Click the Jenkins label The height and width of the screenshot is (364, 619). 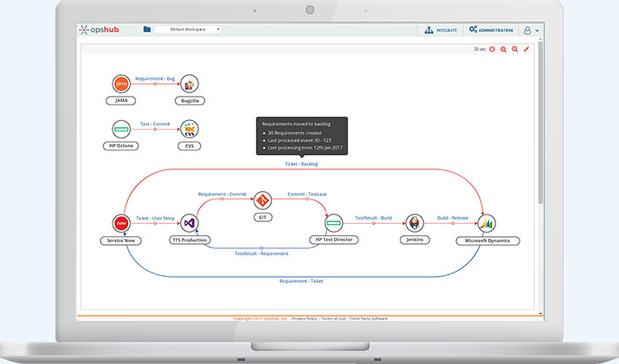click(415, 240)
